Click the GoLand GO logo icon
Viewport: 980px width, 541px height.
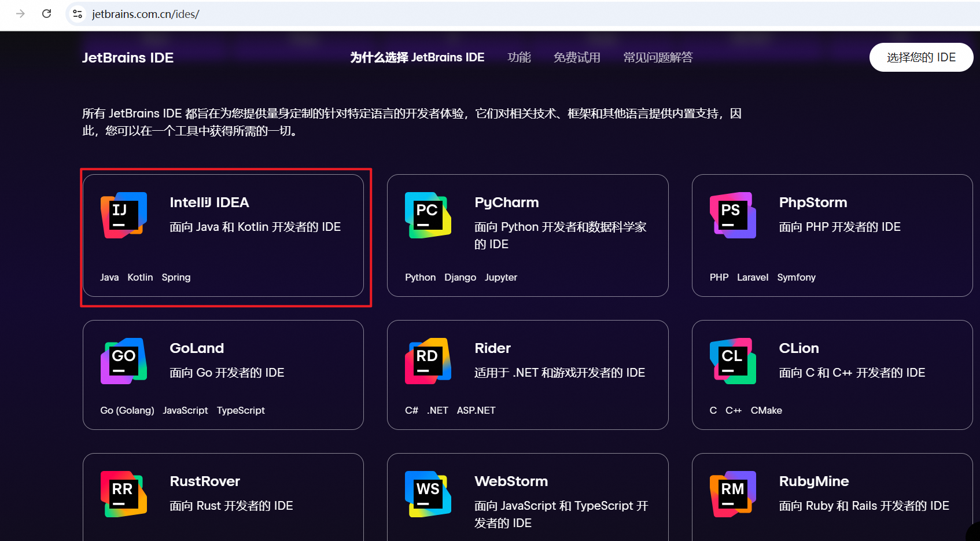pyautogui.click(x=123, y=361)
